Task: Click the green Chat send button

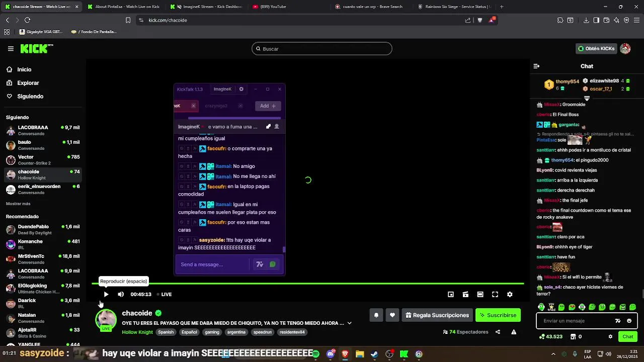Action: (628, 336)
